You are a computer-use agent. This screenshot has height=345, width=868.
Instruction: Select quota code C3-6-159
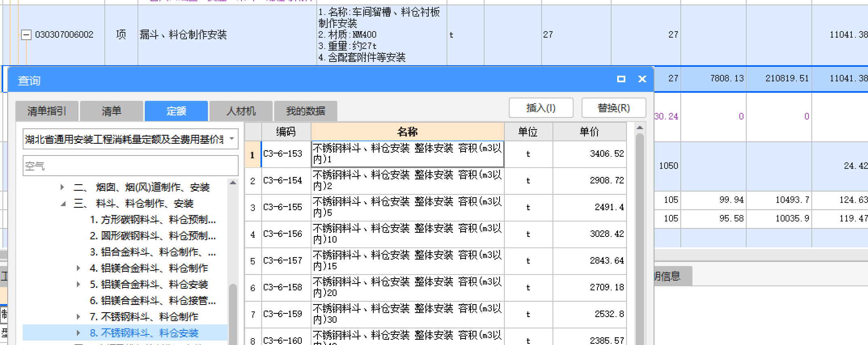286,314
